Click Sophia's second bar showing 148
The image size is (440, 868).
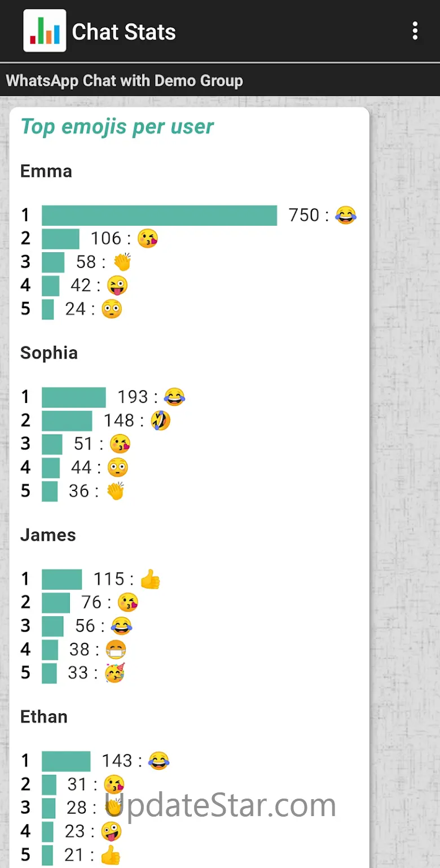[67, 420]
